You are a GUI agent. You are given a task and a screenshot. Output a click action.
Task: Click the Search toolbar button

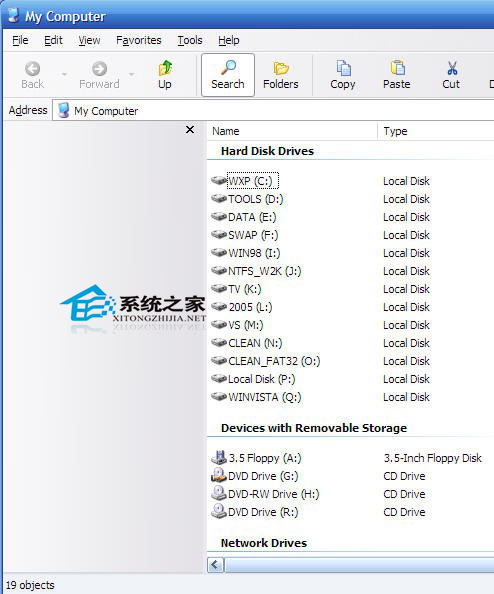coord(228,75)
